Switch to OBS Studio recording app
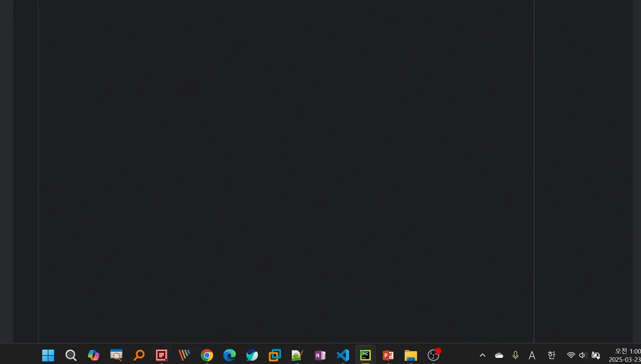The image size is (641, 364). click(x=434, y=355)
